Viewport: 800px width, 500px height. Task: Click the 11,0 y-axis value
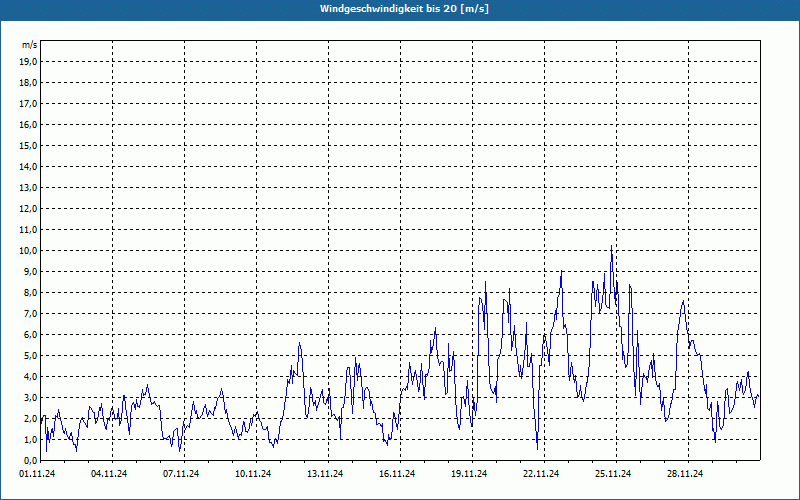click(x=28, y=230)
